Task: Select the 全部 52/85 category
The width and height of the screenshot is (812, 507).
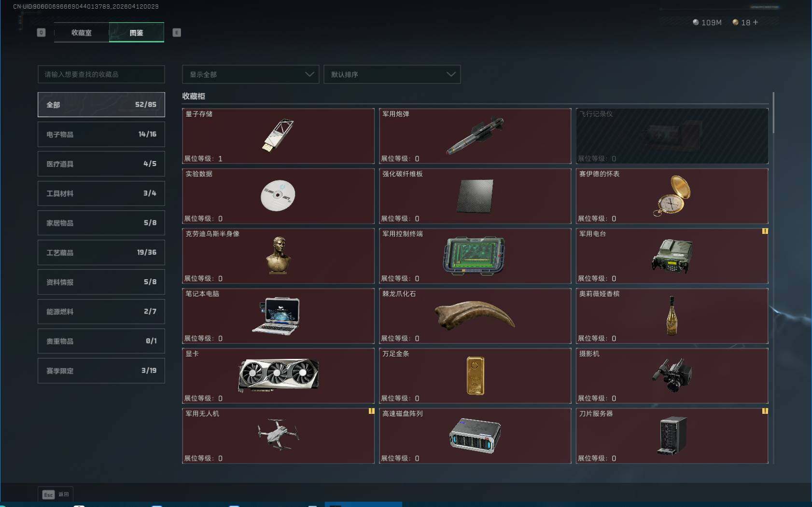Action: point(101,105)
